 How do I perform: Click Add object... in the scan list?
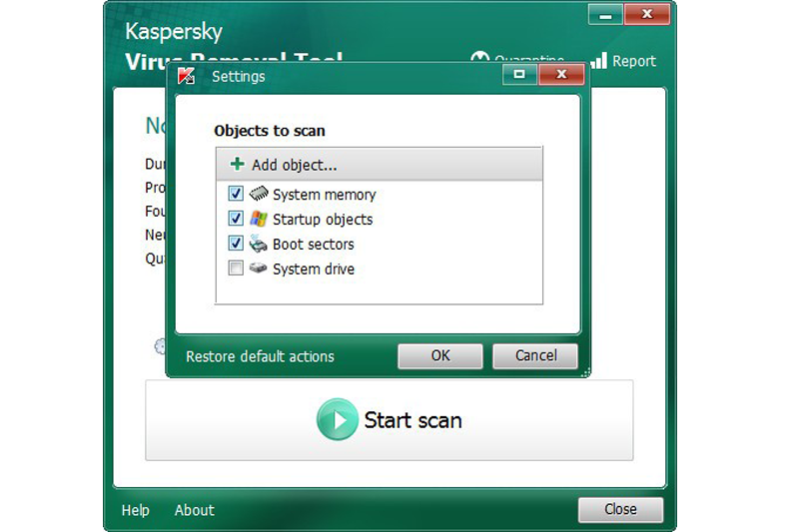click(x=380, y=165)
